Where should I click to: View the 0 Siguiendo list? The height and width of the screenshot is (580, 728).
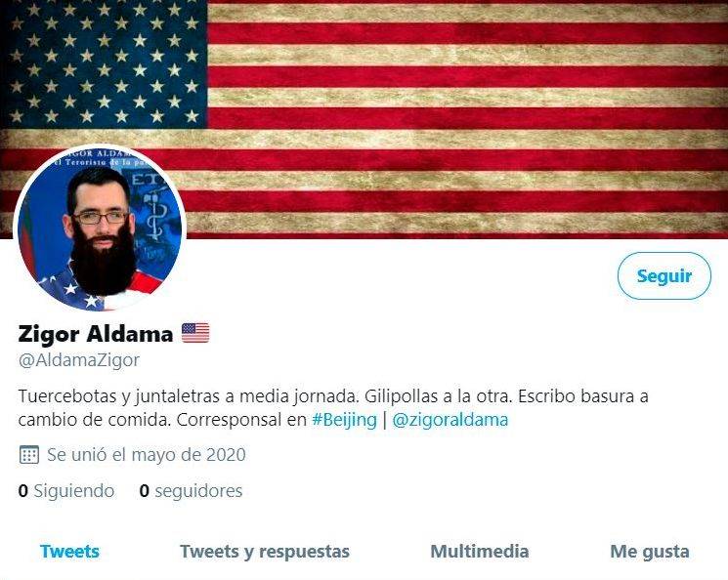coord(66,490)
